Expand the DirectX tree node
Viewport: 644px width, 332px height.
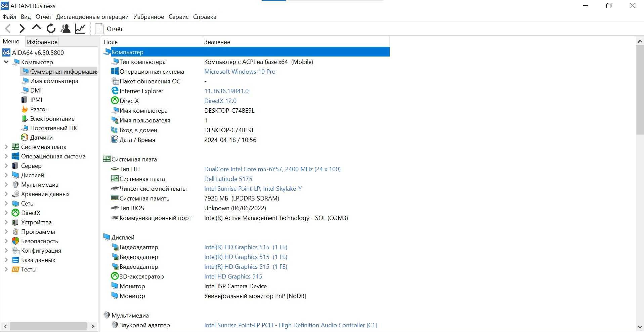6,213
